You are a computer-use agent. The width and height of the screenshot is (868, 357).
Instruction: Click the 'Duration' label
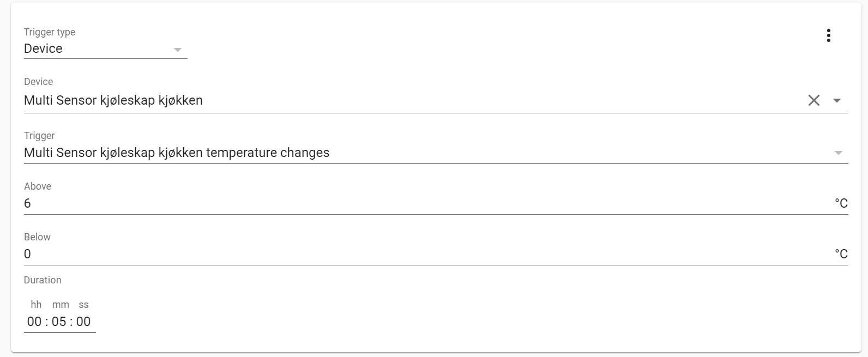click(43, 280)
